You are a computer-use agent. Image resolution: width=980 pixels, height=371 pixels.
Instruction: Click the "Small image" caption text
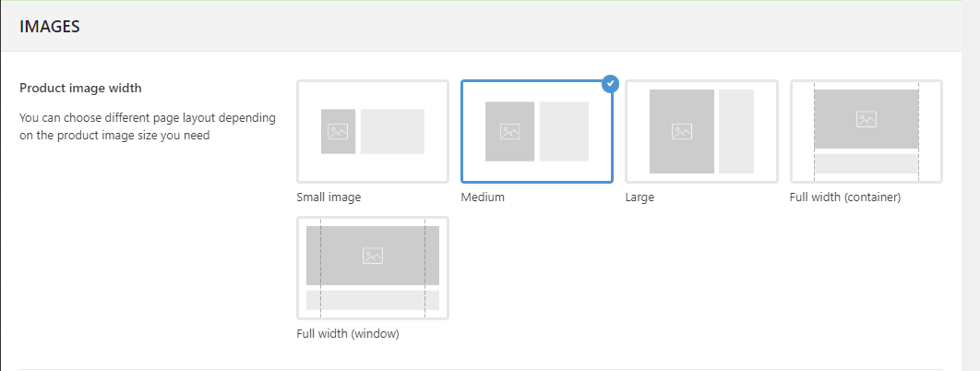[x=329, y=197]
